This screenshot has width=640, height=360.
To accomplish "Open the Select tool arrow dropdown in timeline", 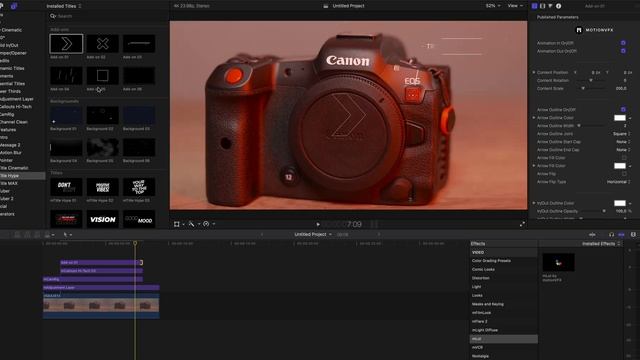I will (x=67, y=235).
